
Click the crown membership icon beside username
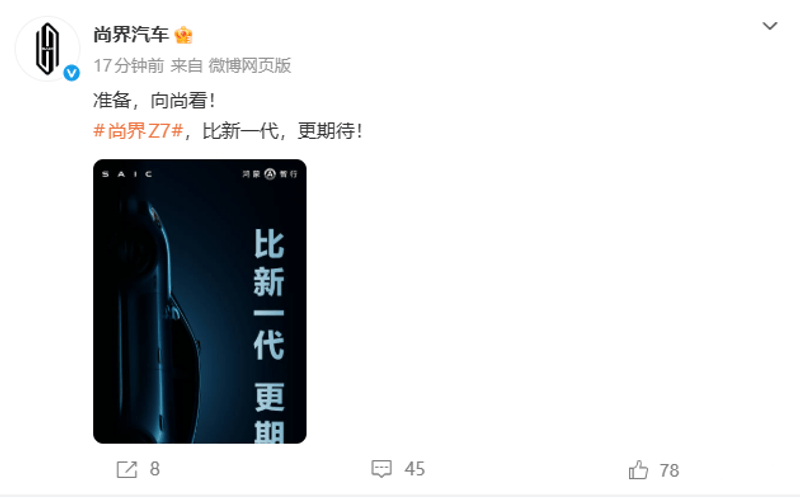[183, 35]
